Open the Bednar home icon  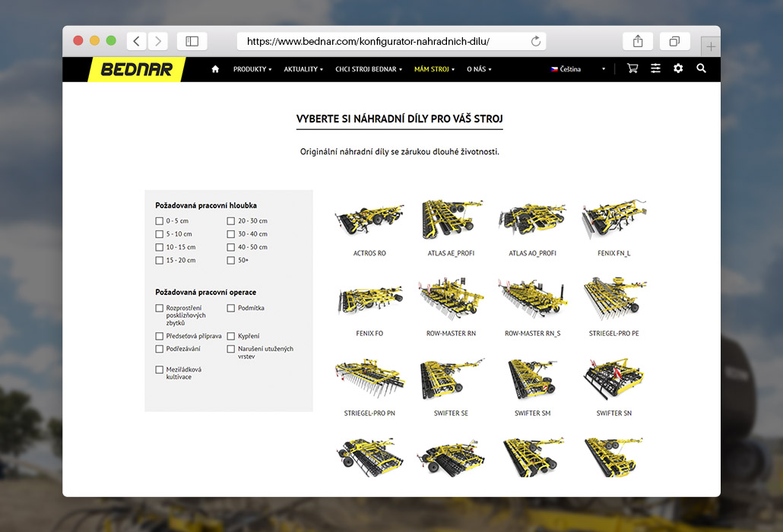click(215, 69)
